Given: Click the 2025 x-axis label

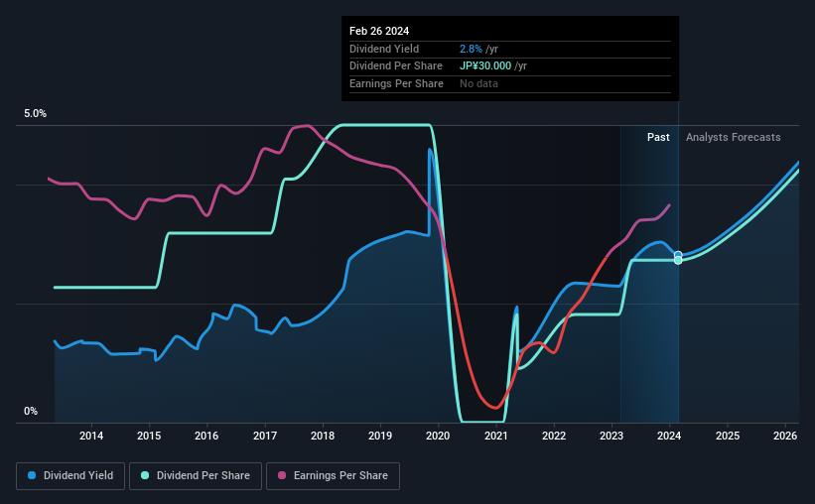Looking at the screenshot, I should pos(728,436).
